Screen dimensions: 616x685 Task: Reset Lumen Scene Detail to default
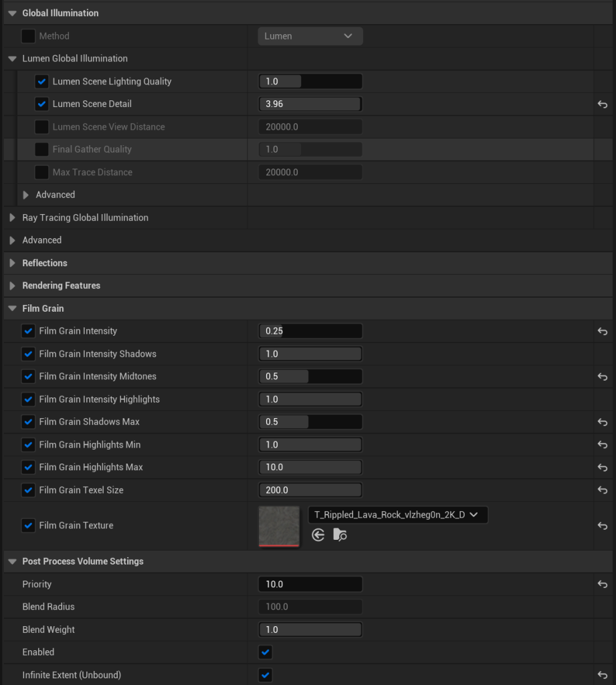pos(602,104)
